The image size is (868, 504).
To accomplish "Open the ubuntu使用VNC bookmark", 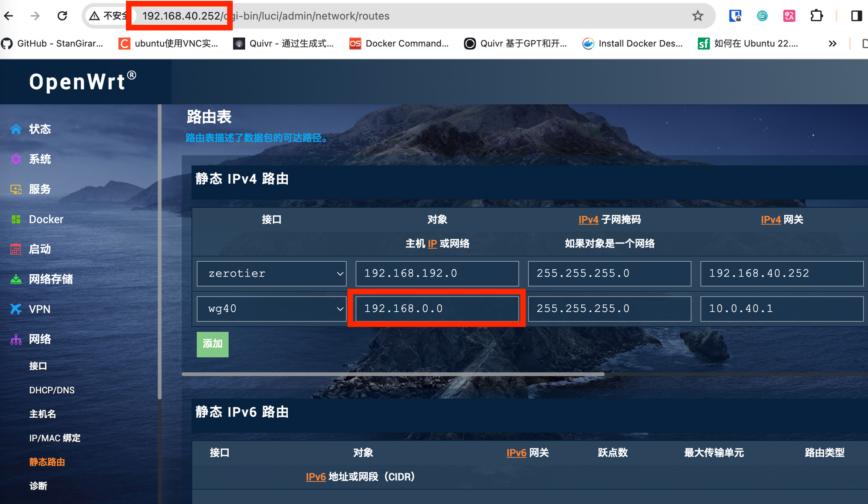I will (168, 43).
